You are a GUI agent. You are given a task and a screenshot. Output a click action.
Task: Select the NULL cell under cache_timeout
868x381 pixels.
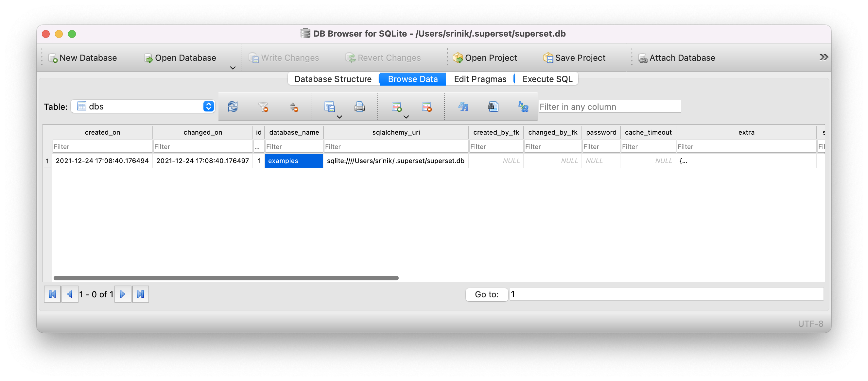pyautogui.click(x=648, y=161)
